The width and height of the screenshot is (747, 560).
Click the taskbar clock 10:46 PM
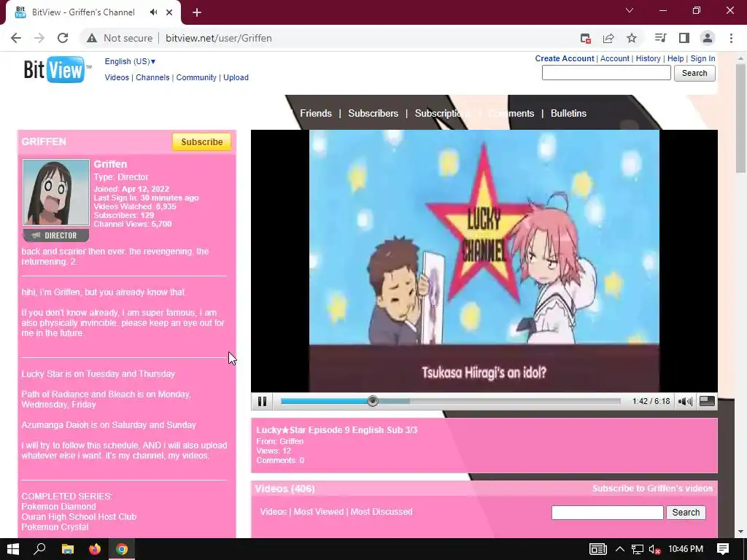pos(686,549)
